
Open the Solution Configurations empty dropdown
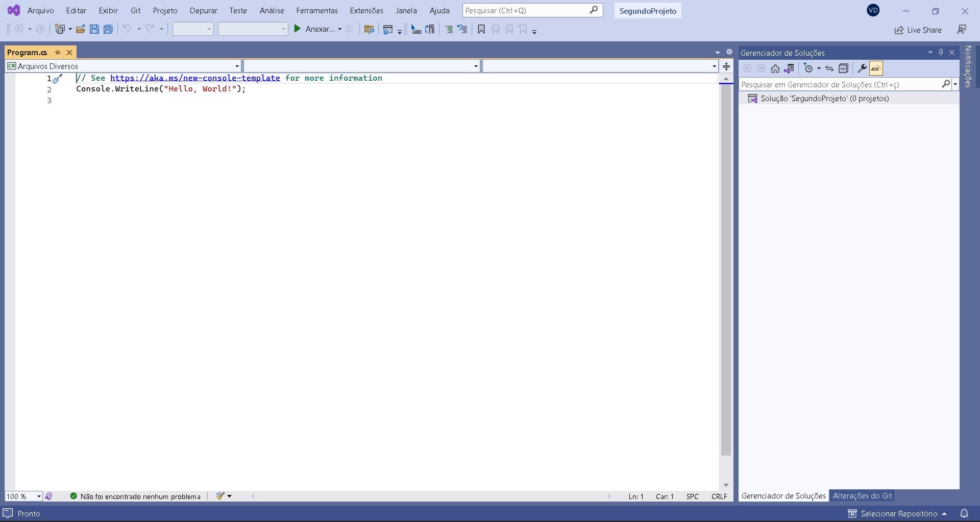pos(193,29)
